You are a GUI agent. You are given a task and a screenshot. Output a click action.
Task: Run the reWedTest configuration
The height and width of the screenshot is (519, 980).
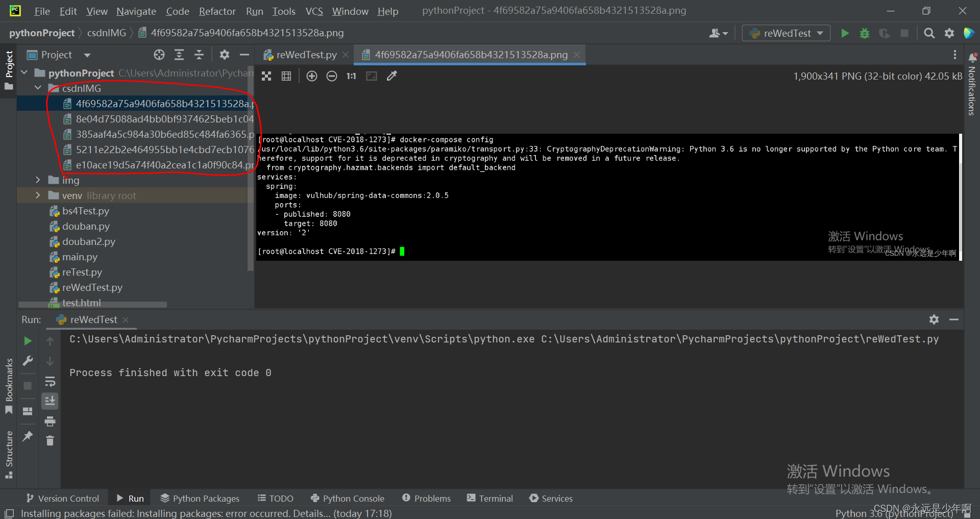point(845,33)
